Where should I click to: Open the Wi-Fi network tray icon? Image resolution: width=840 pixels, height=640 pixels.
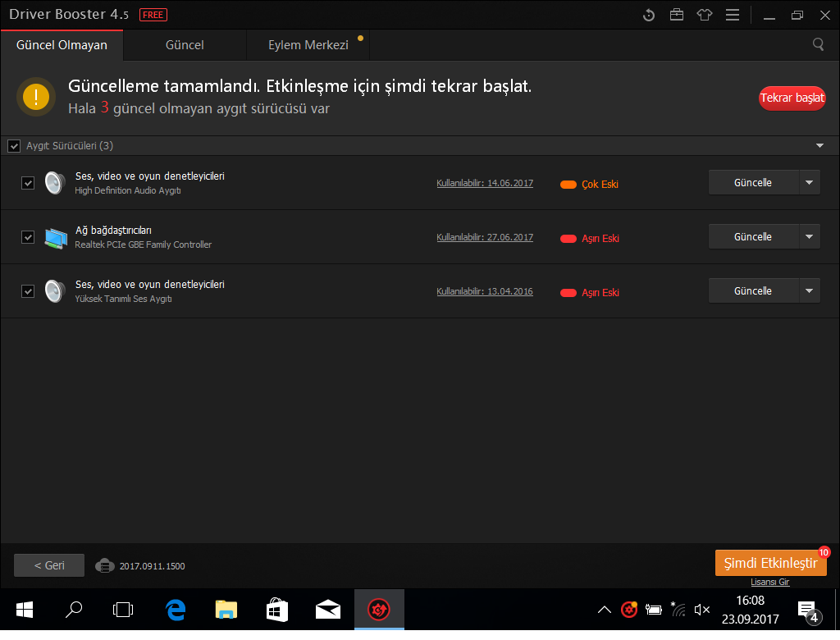(678, 610)
